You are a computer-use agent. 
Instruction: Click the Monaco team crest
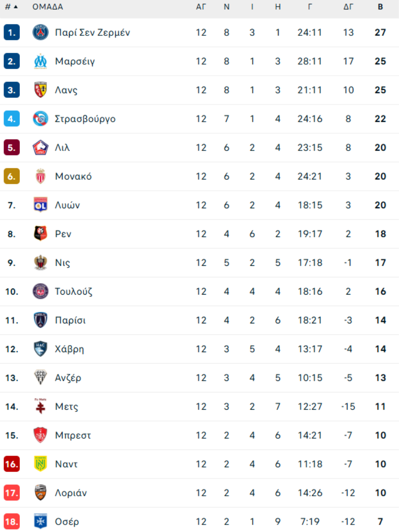point(40,176)
